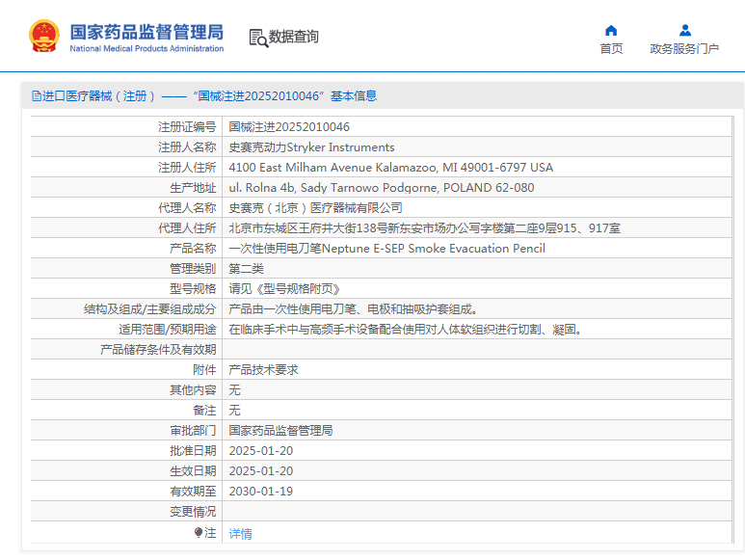The height and width of the screenshot is (560, 745).
Task: Open the data query magnifier icon
Action: 258,38
